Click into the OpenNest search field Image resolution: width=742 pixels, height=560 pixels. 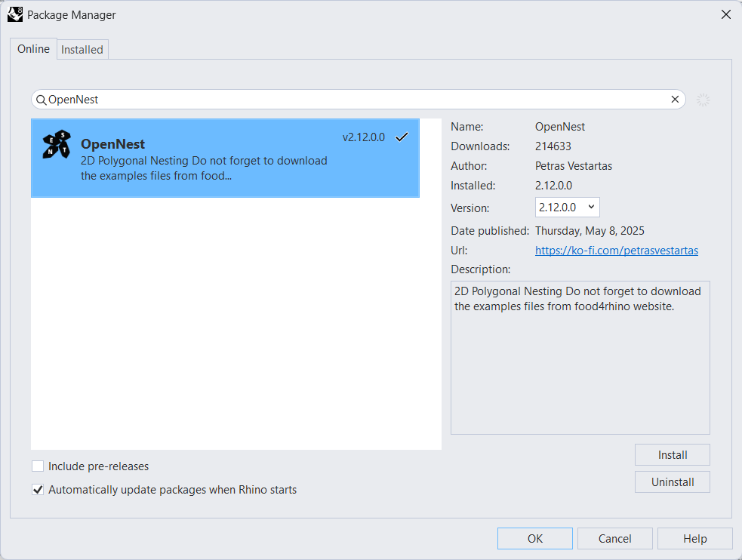coord(359,100)
